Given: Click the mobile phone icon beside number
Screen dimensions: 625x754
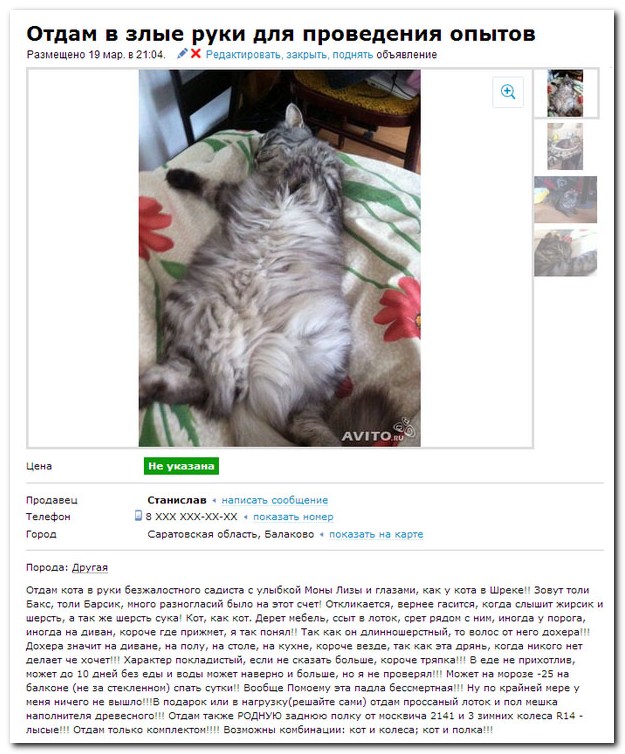Looking at the screenshot, I should 138,515.
